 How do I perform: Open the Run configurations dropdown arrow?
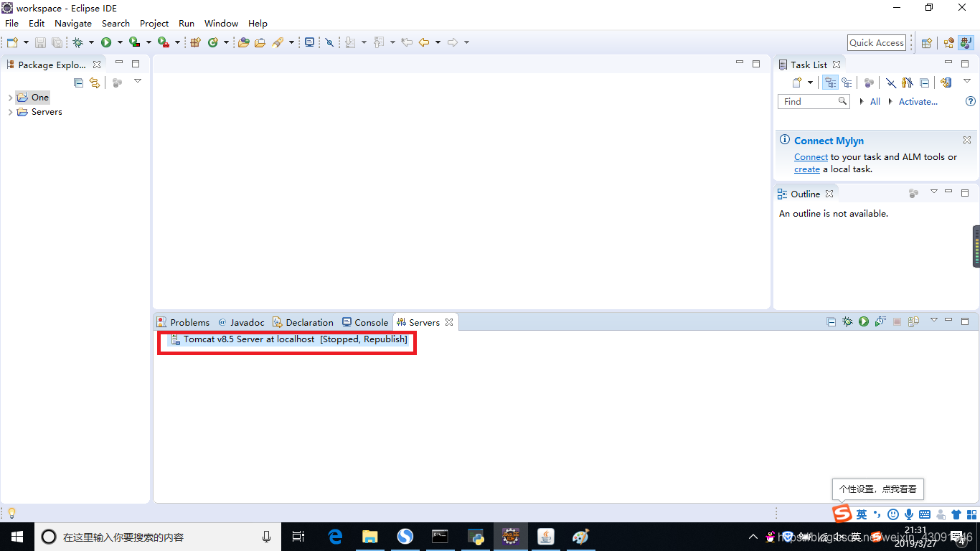[x=119, y=42]
